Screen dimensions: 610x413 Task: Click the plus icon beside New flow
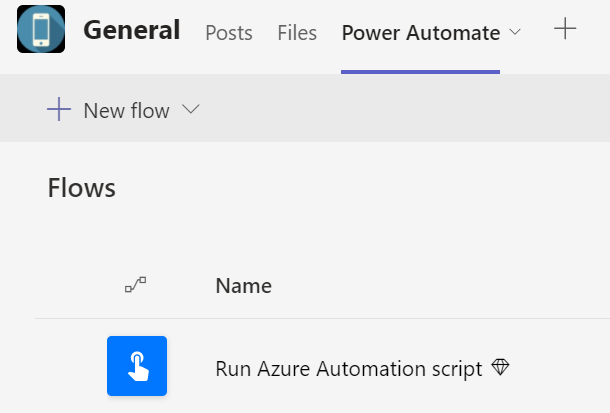tap(59, 109)
